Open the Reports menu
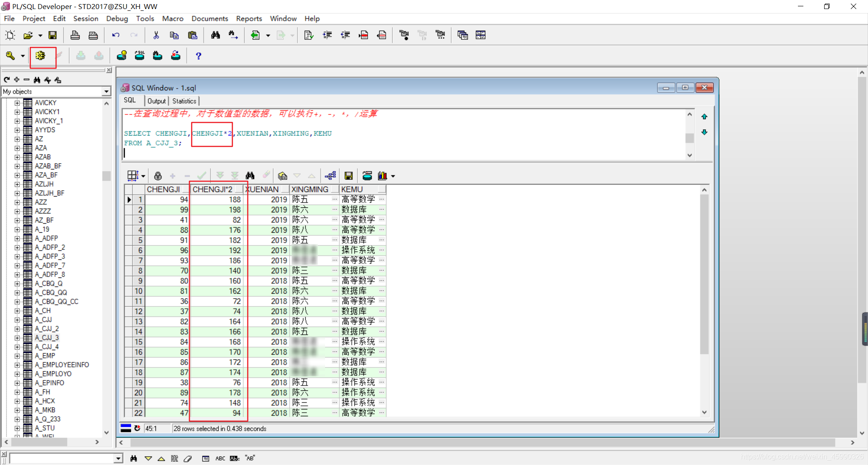 click(249, 19)
